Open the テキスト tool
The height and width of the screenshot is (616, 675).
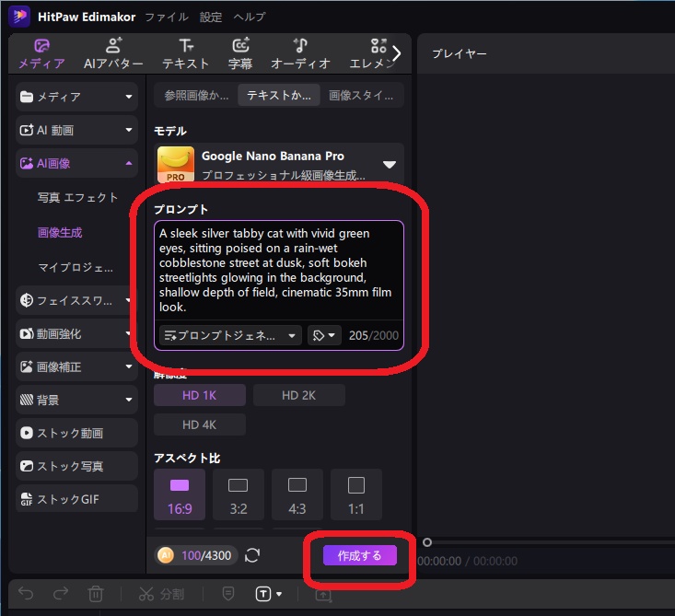(185, 53)
